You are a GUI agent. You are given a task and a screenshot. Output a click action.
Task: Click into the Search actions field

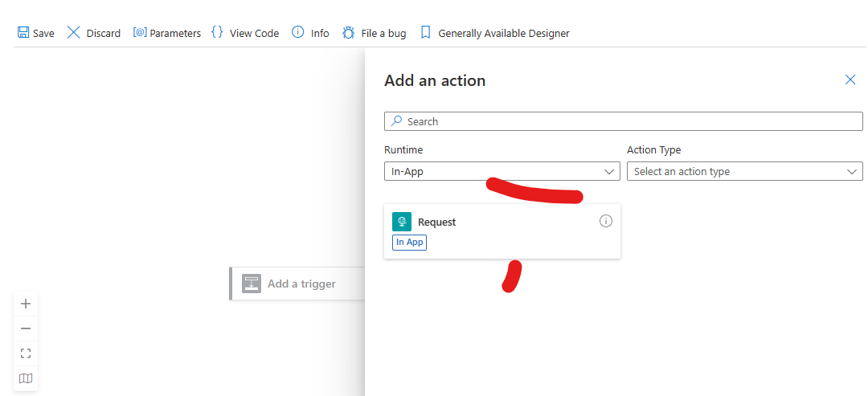[624, 121]
